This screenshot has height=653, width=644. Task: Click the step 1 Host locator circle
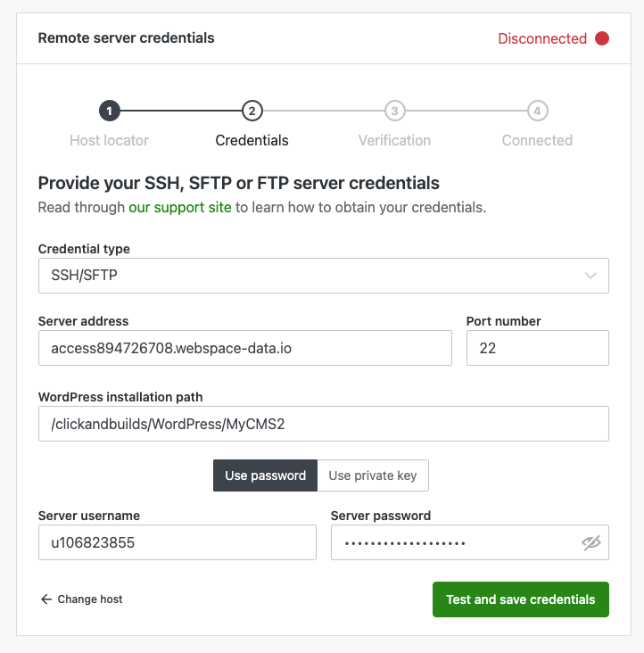109,112
